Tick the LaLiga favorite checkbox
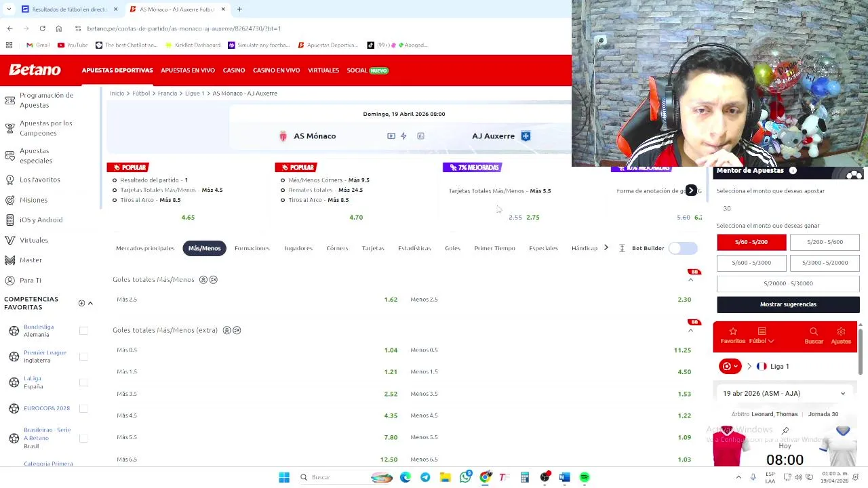 [83, 382]
